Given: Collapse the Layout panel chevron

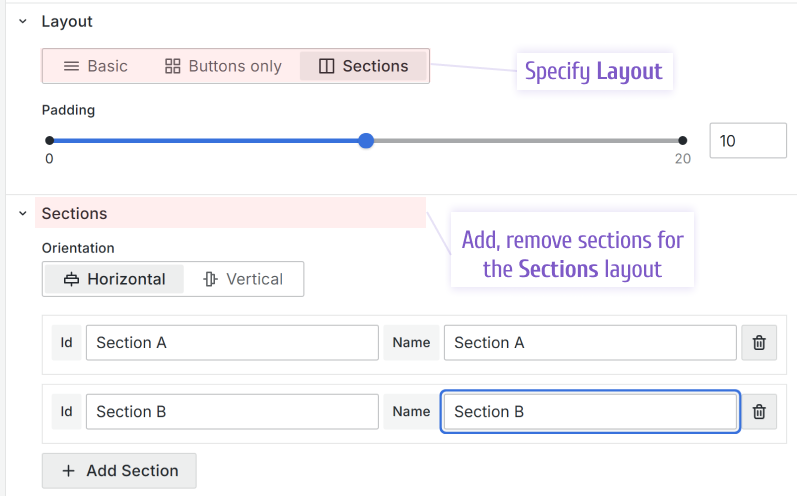Looking at the screenshot, I should pyautogui.click(x=23, y=21).
